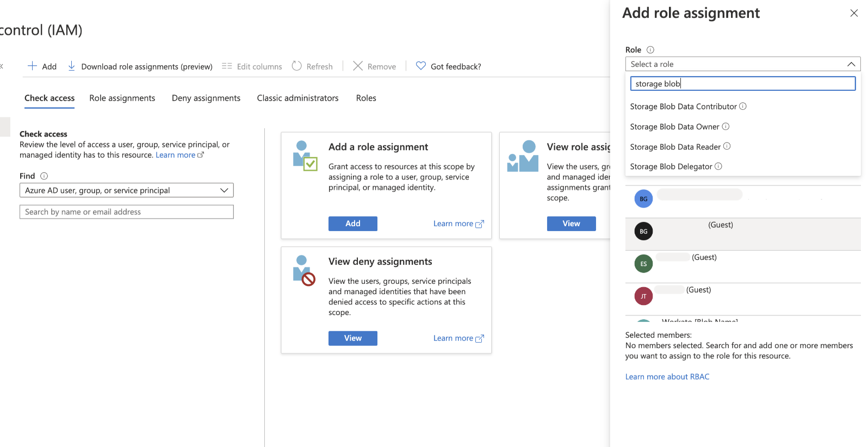Screen dimensions: 868x447
Task: Click the red JT guest avatar
Action: click(643, 296)
